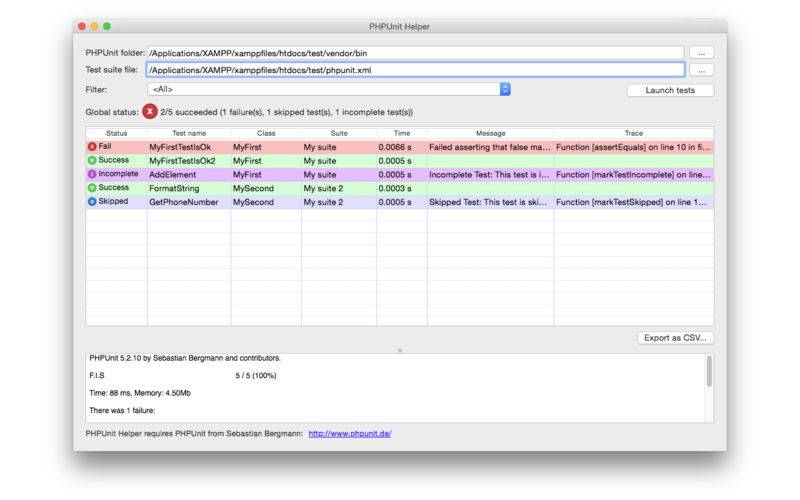Click the 'Function [markTestIncomplete] on line...' trace
The image size is (800, 500).
coord(633,174)
